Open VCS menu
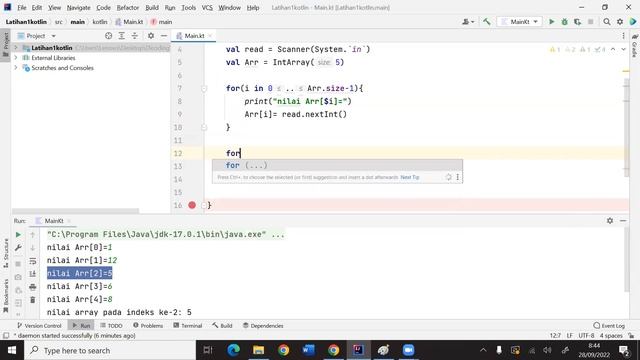This screenshot has height=360, width=640. (207, 7)
